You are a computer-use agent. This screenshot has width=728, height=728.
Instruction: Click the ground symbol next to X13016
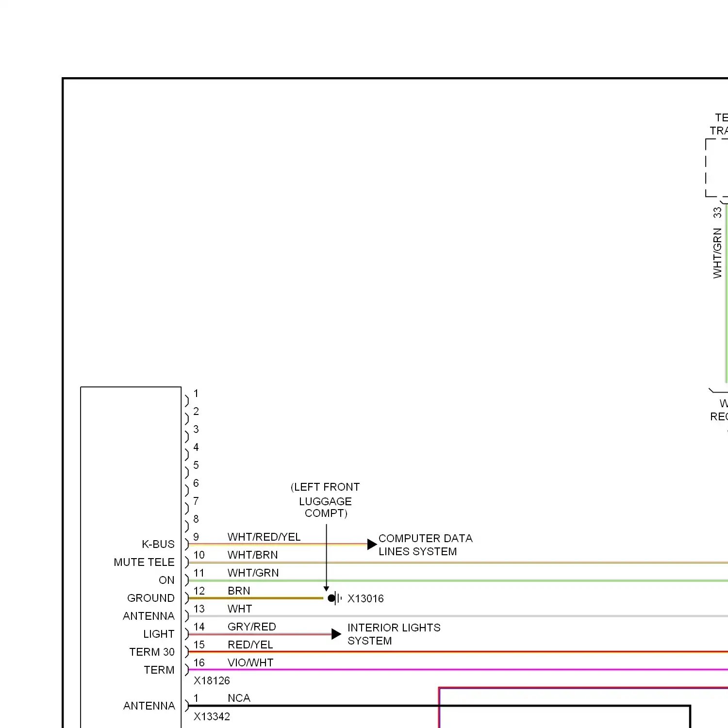coord(335,598)
